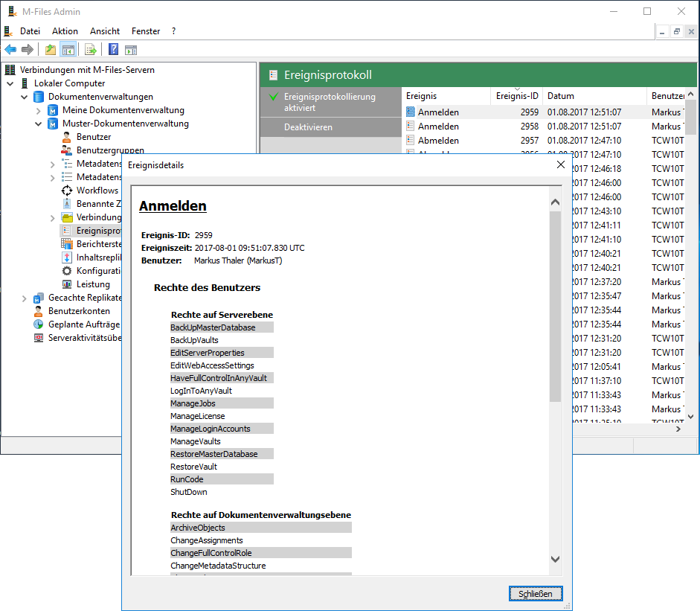
Task: Click the Up one level folder icon
Action: (51, 50)
